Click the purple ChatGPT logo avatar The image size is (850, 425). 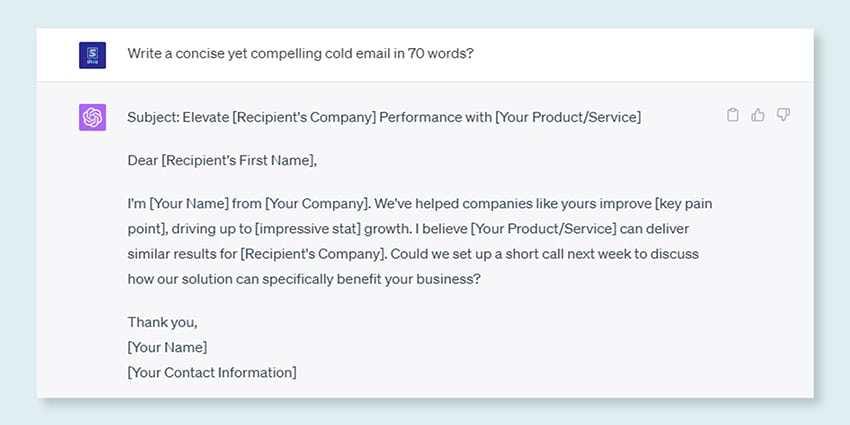pyautogui.click(x=93, y=117)
